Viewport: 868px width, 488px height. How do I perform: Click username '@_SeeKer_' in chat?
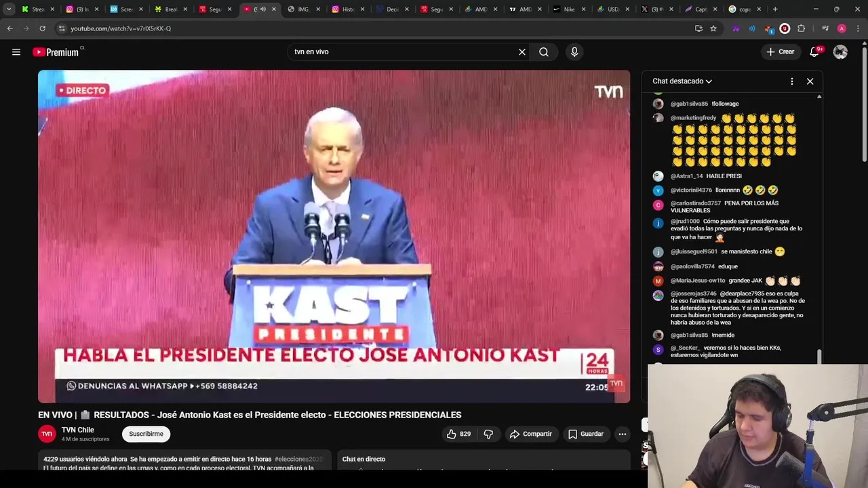click(685, 348)
